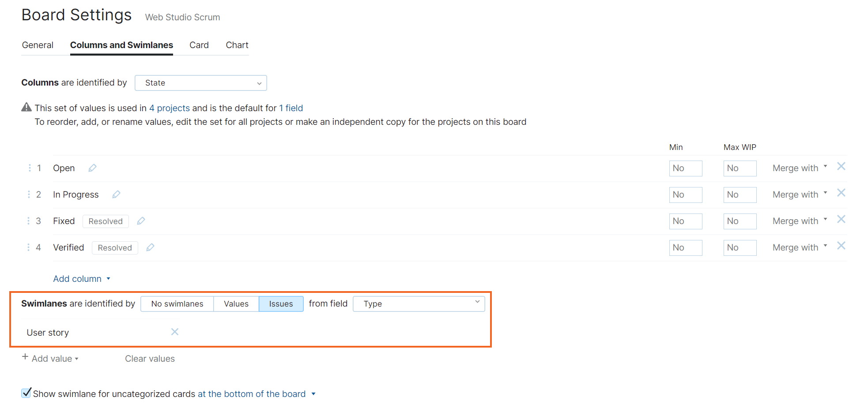Click Max WIP field for In Progress

(x=740, y=195)
